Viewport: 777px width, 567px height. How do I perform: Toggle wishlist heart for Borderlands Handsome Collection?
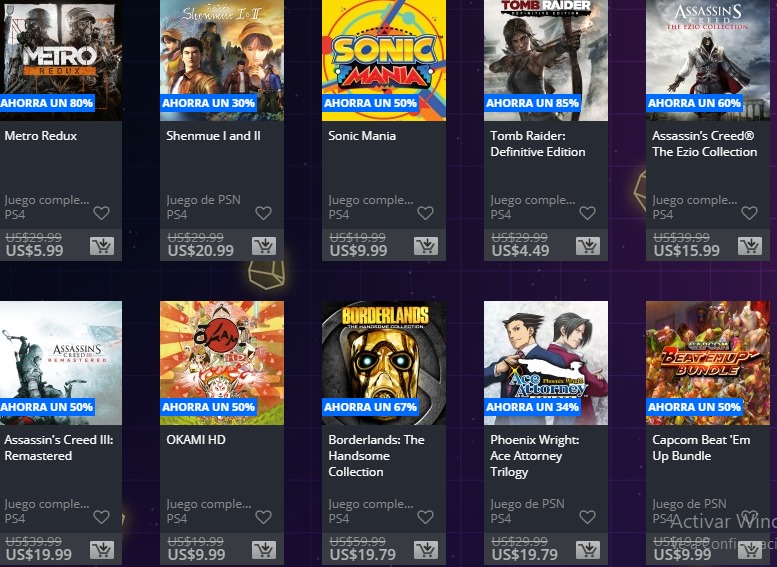click(x=426, y=517)
